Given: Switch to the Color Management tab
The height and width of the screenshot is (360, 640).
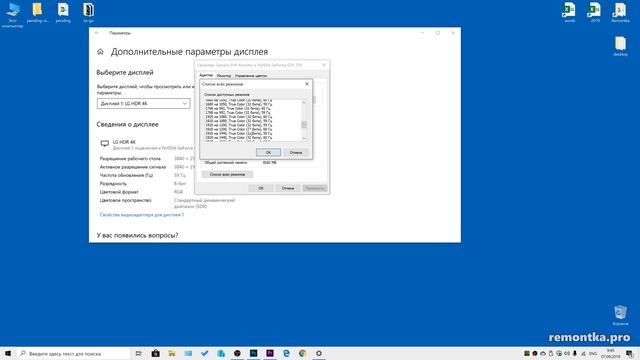Looking at the screenshot, I should tap(251, 76).
